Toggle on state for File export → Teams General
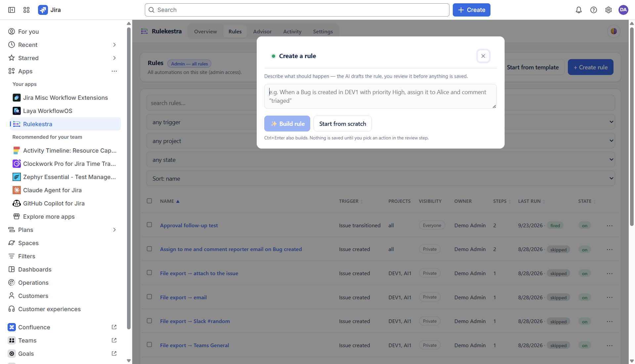635x364 pixels. coord(584,346)
